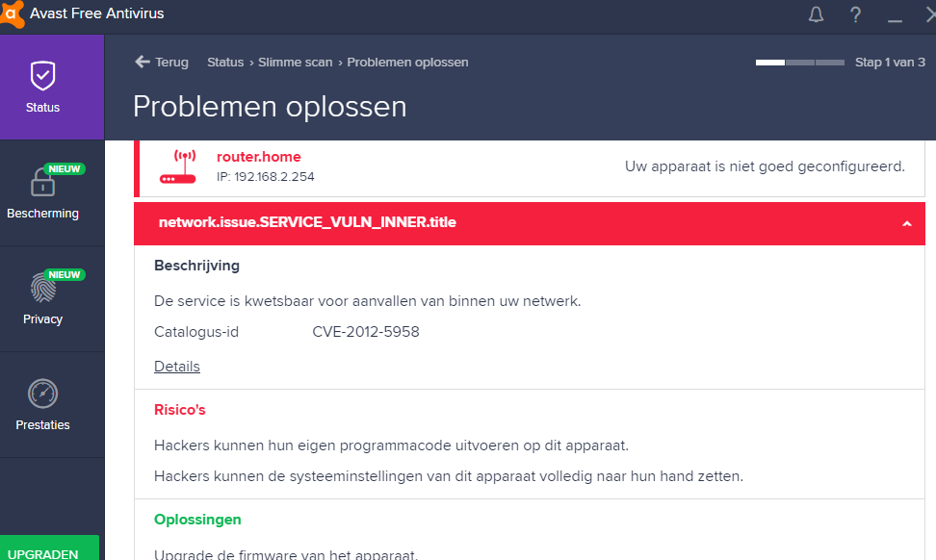This screenshot has width=936, height=560.
Task: Click the Avast logo icon
Action: [13, 13]
